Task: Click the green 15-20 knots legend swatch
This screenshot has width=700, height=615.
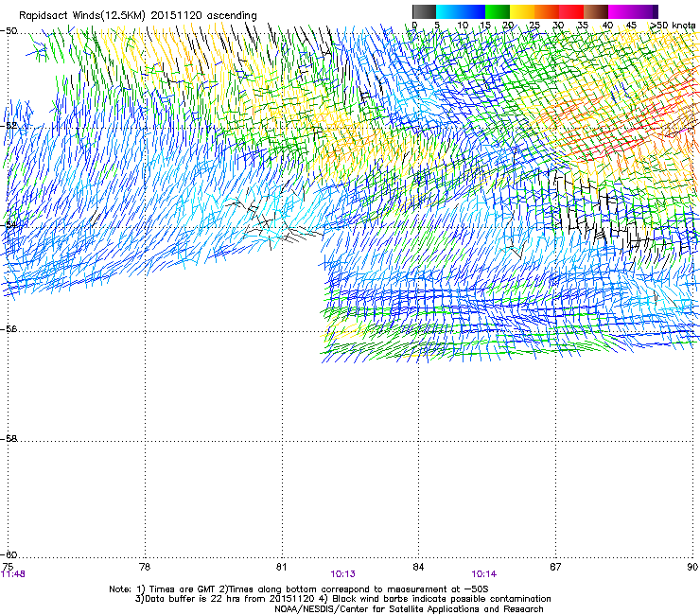Action: coord(498,11)
